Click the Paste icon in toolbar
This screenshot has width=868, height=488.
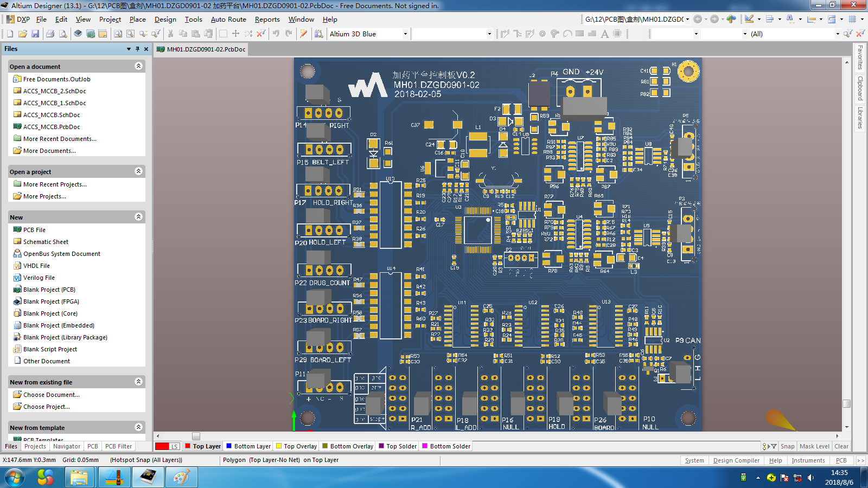coord(196,34)
